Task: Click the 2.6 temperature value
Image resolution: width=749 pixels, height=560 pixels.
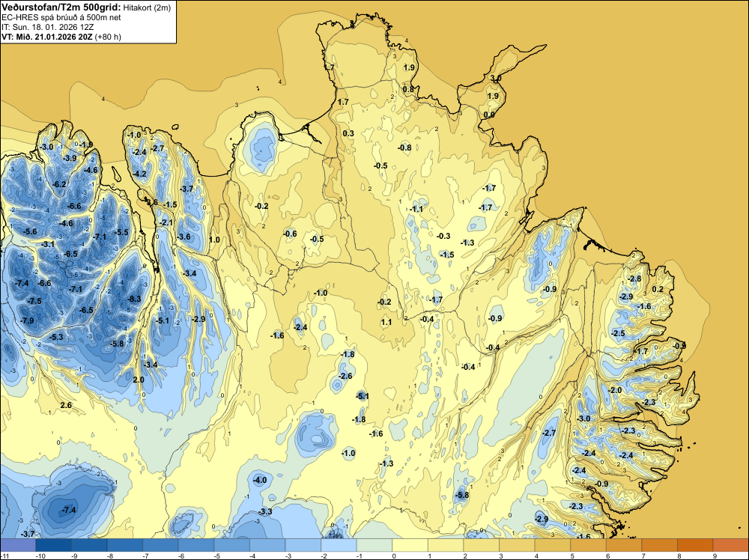Action: coord(66,405)
